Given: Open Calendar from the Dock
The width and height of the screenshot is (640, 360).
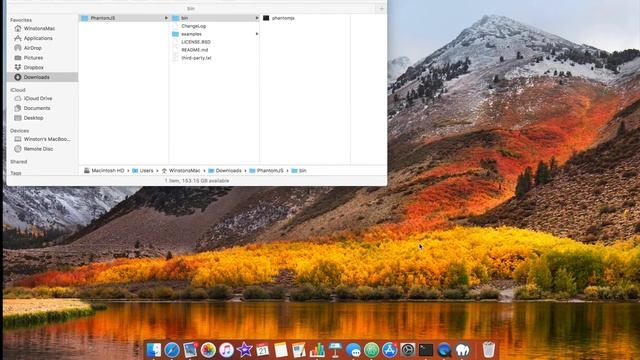Looking at the screenshot, I should 262,350.
